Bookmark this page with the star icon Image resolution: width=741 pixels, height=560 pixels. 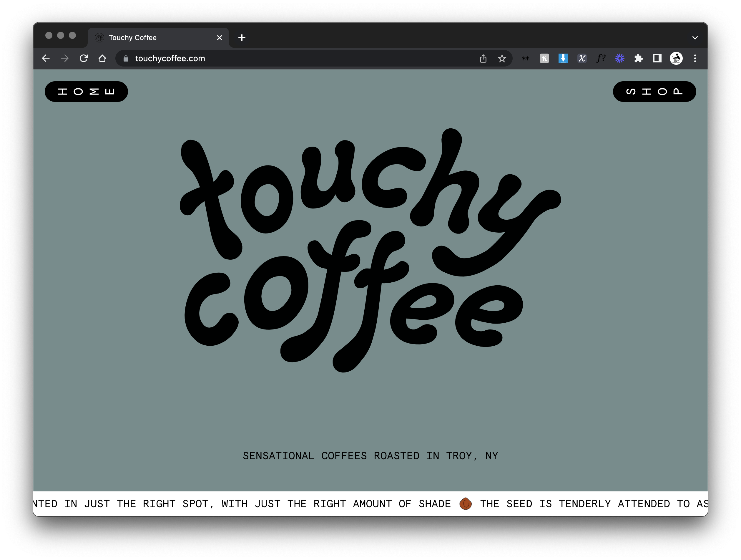[501, 59]
